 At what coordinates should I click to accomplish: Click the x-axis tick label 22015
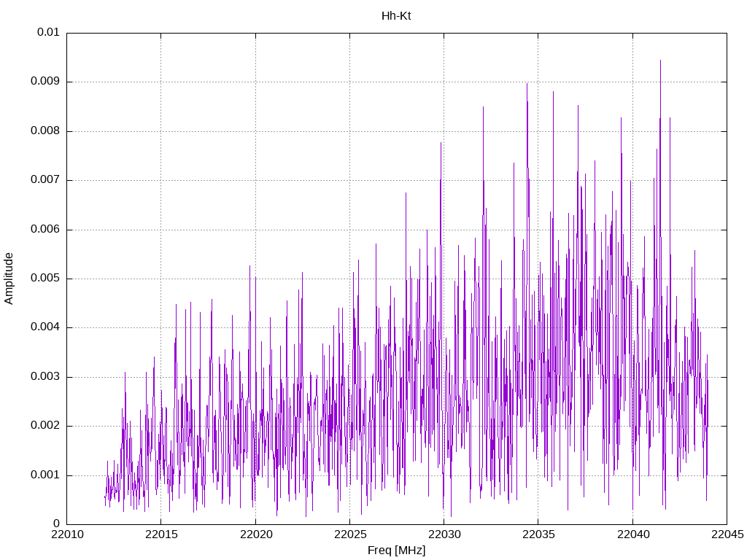point(161,534)
